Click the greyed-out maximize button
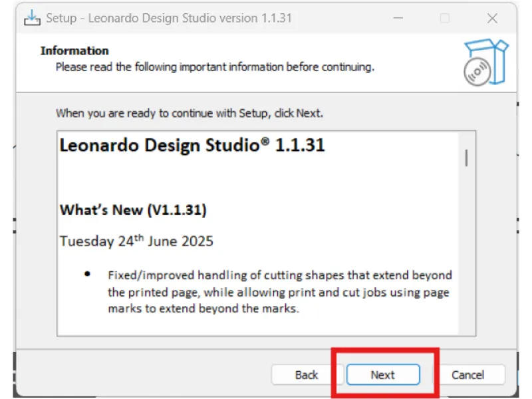The width and height of the screenshot is (532, 399). click(x=444, y=19)
